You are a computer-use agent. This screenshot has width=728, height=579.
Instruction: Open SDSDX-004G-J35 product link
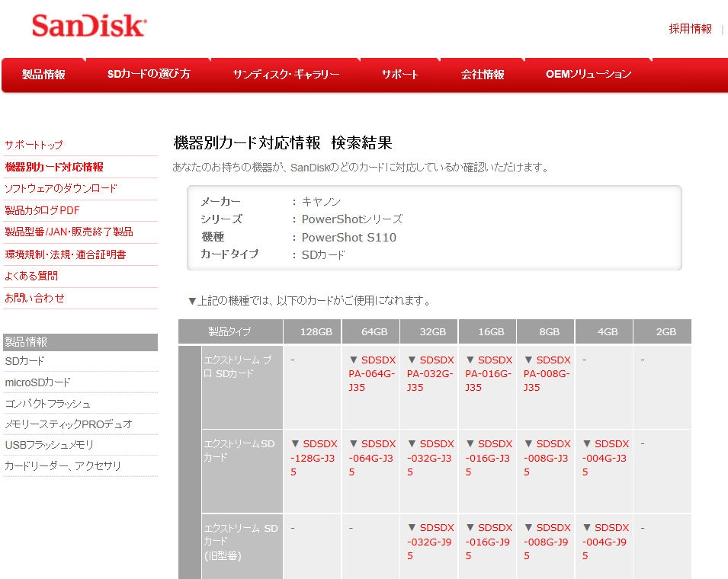[x=605, y=457]
